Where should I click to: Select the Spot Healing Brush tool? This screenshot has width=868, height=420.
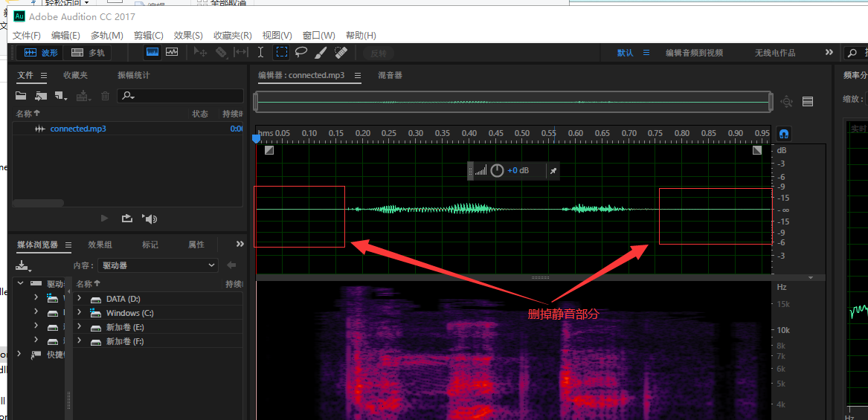click(x=341, y=53)
